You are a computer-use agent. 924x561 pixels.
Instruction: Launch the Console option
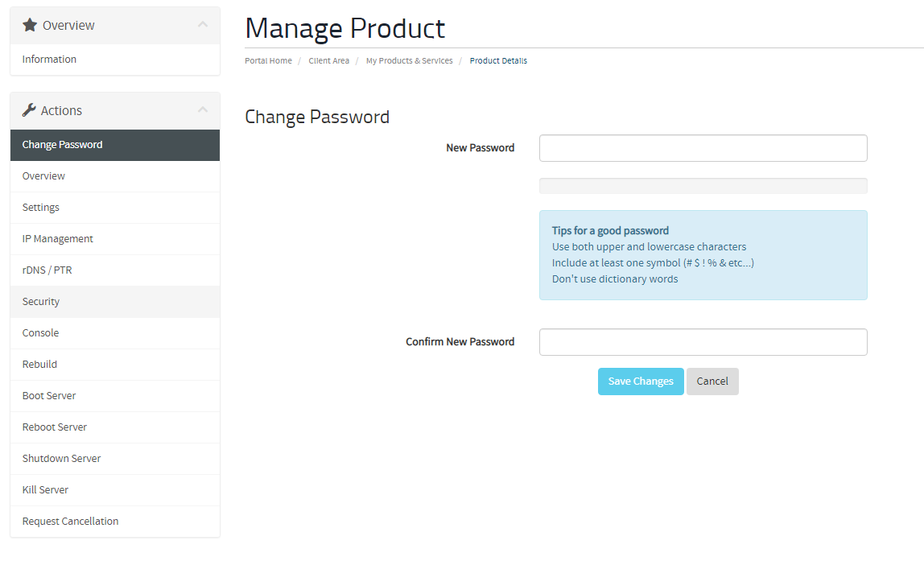coord(115,333)
